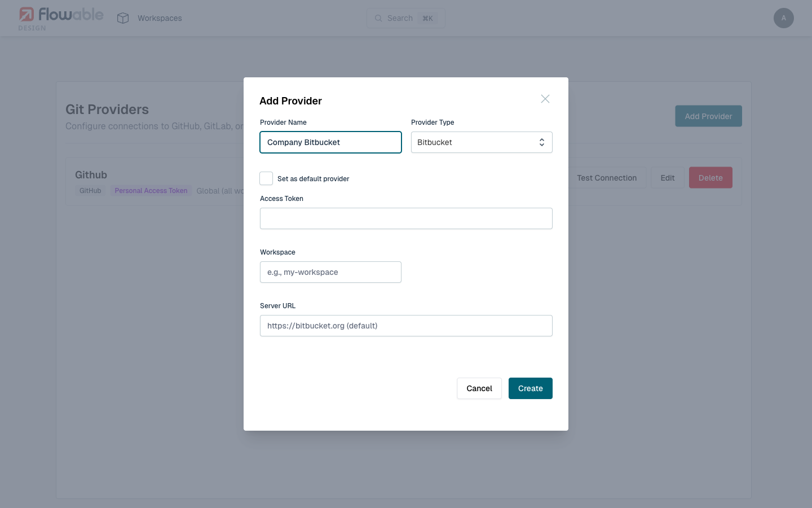812x508 pixels.
Task: Cancel the Add Provider dialog
Action: pyautogui.click(x=479, y=388)
